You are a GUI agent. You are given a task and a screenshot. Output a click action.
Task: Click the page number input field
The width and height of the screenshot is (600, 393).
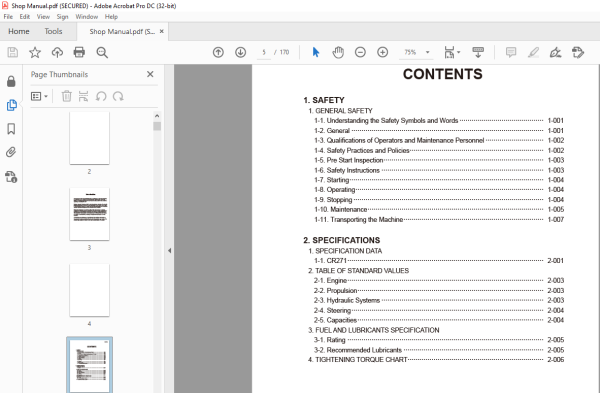pyautogui.click(x=264, y=52)
